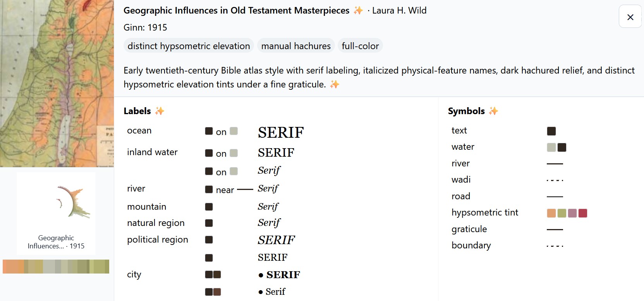Click the natural region label category

coord(156,223)
